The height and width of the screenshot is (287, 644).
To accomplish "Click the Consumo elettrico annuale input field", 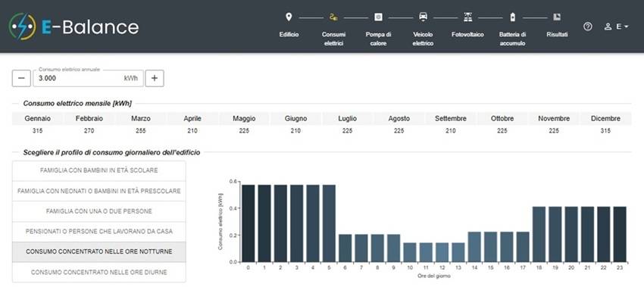I will tap(89, 78).
